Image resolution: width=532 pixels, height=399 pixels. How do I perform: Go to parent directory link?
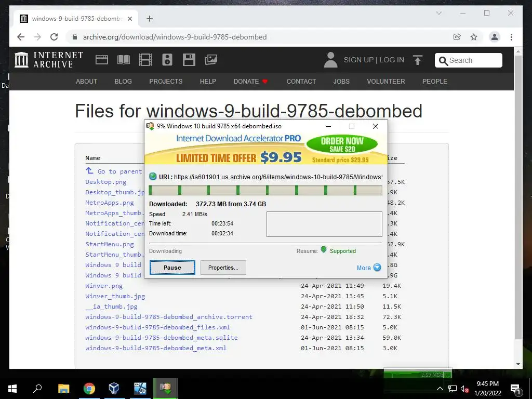pos(114,171)
